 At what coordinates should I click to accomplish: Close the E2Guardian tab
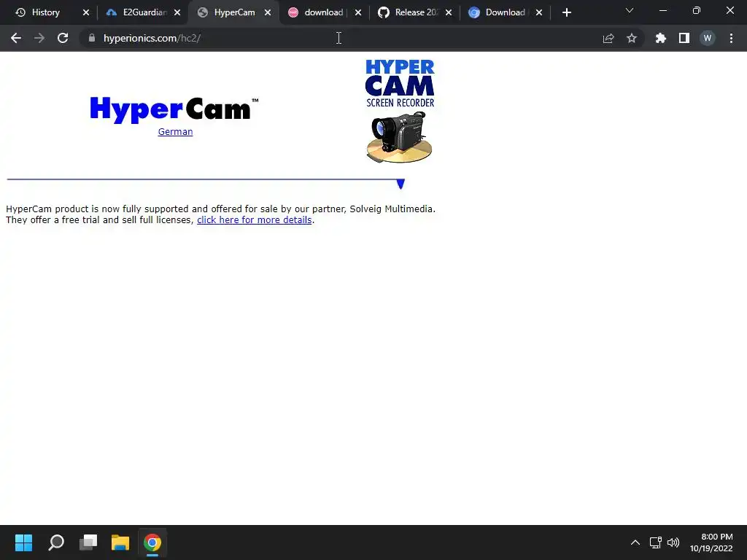177,12
